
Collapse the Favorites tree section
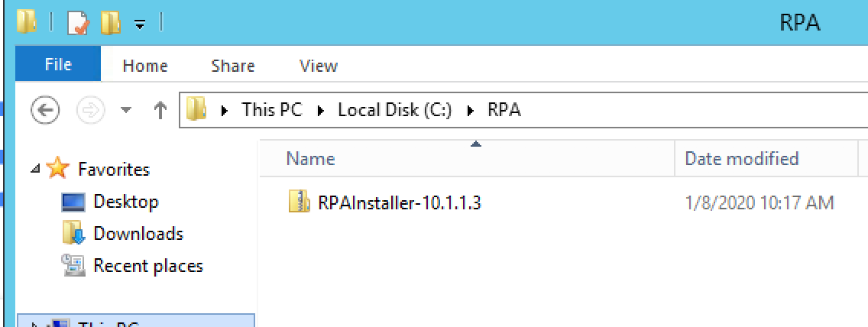point(35,169)
